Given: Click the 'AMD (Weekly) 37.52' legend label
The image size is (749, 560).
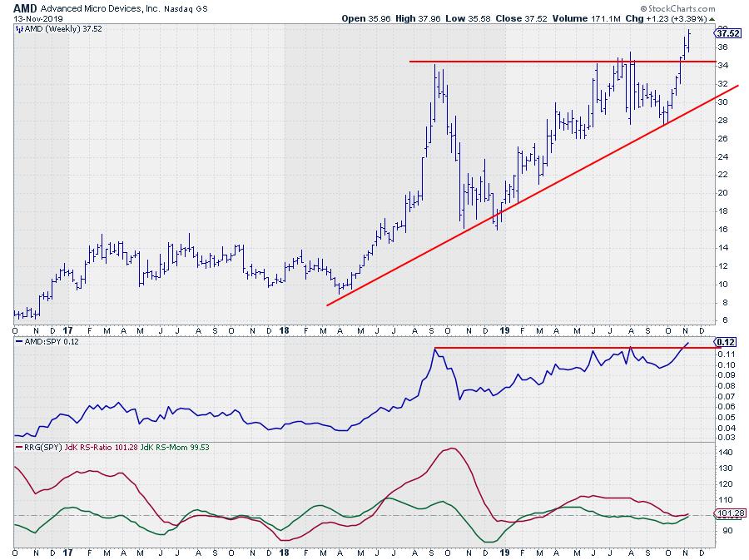Looking at the screenshot, I should click(63, 29).
